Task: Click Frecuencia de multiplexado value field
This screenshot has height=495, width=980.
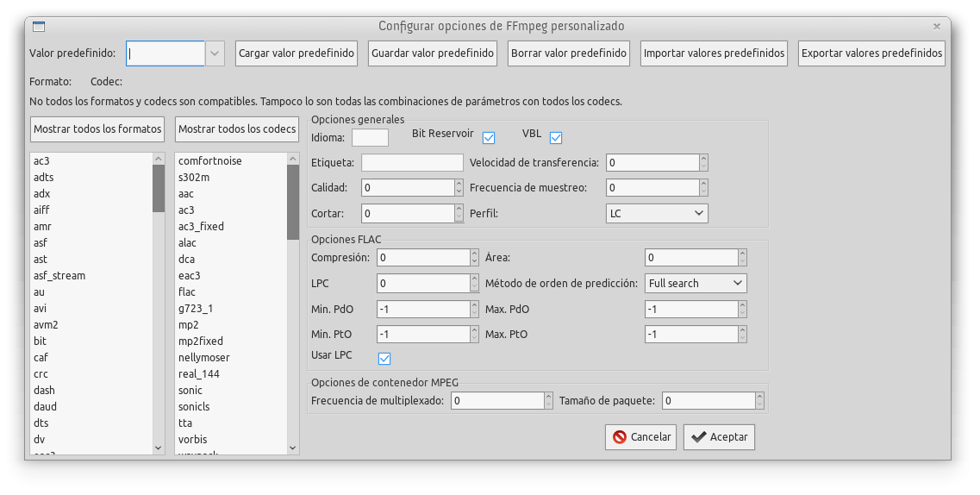Action: pyautogui.click(x=497, y=401)
